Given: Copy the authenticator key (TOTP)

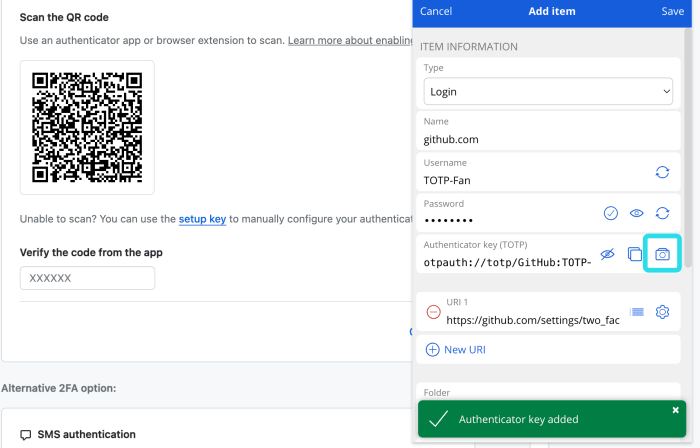Looking at the screenshot, I should coord(634,254).
